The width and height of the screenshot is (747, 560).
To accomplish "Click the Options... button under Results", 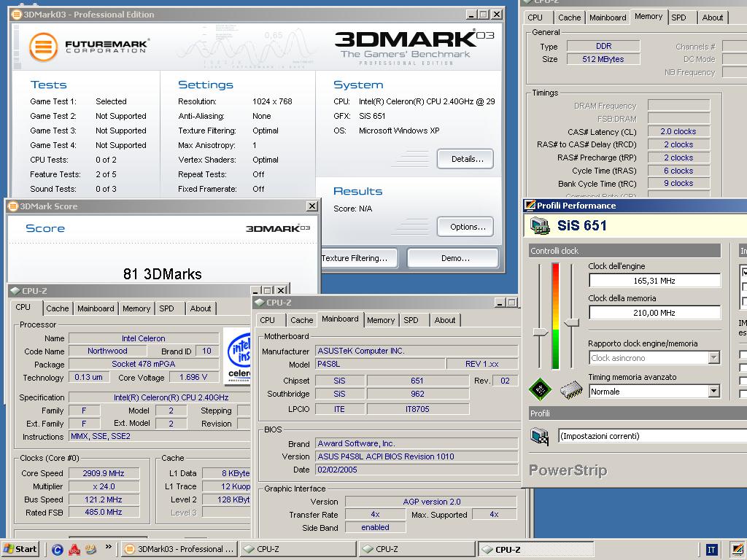I will coord(465,227).
